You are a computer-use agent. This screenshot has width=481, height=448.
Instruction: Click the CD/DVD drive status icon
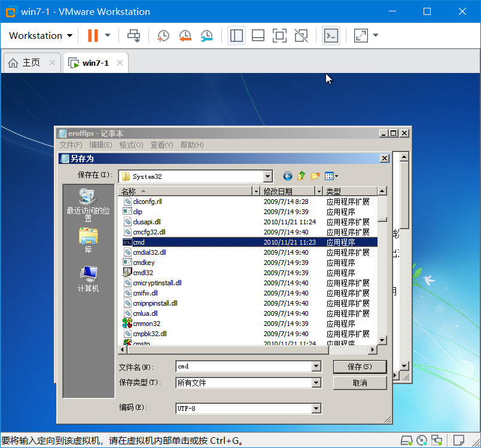tap(422, 441)
